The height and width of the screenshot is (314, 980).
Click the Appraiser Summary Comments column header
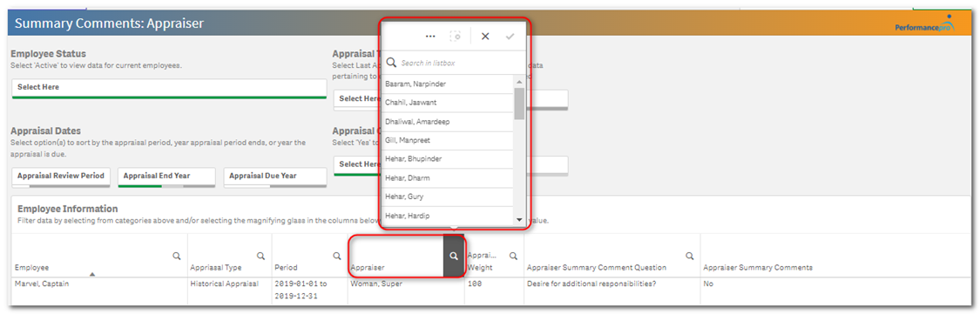coord(758,267)
